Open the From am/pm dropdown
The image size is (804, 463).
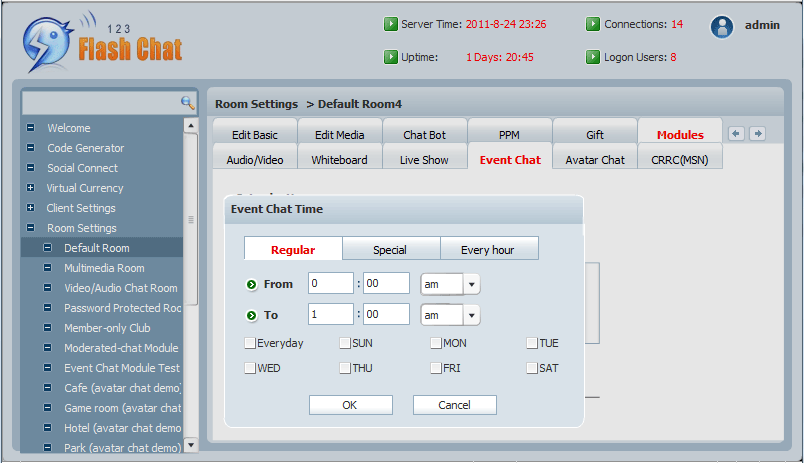(471, 285)
